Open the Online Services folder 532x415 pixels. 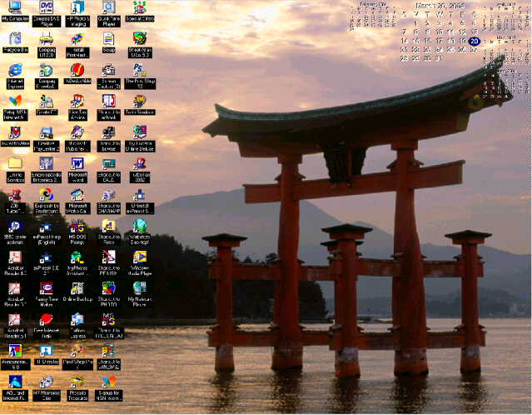(x=15, y=163)
